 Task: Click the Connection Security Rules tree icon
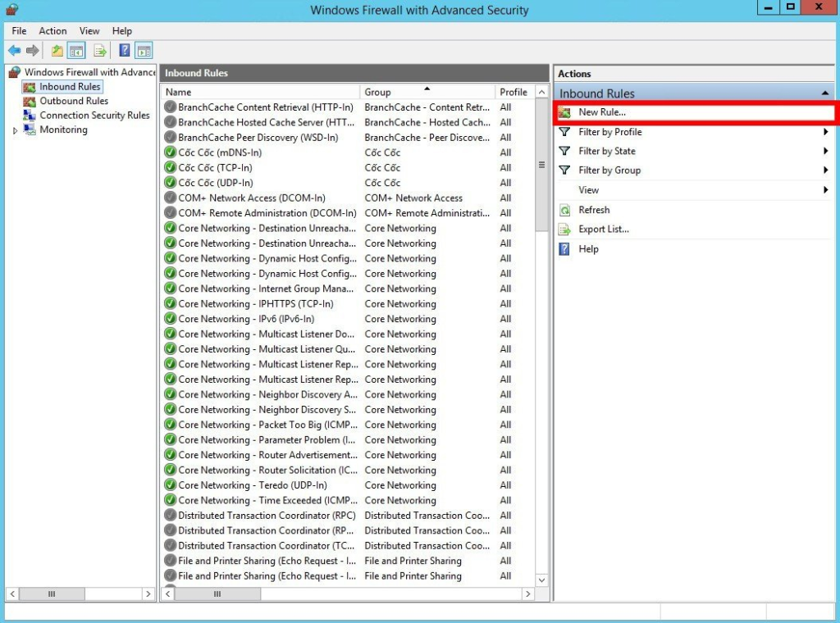[x=30, y=115]
